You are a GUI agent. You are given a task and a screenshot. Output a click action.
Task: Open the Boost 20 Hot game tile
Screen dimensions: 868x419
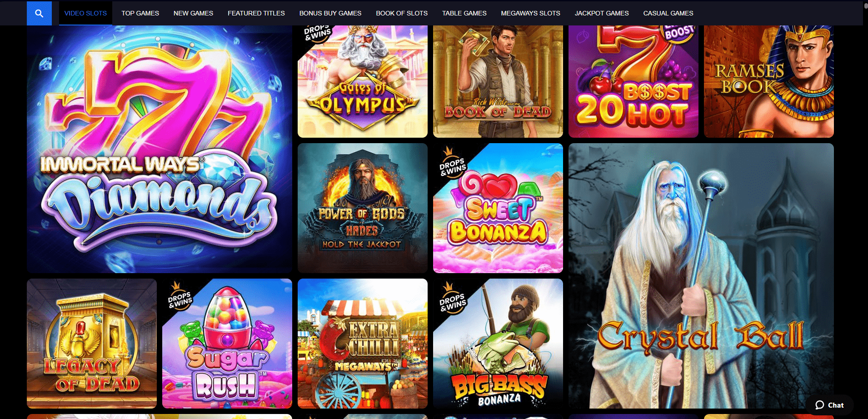pos(634,81)
